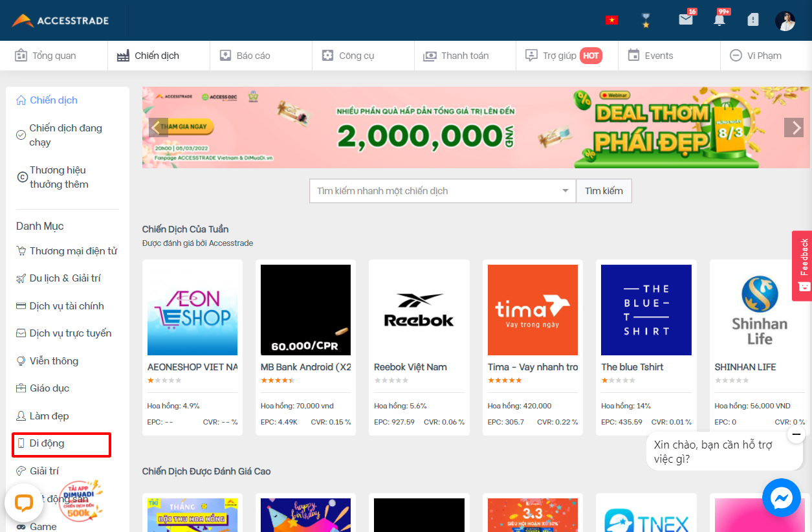Minimize the chat greeting bubble
This screenshot has height=532, width=812.
click(796, 434)
